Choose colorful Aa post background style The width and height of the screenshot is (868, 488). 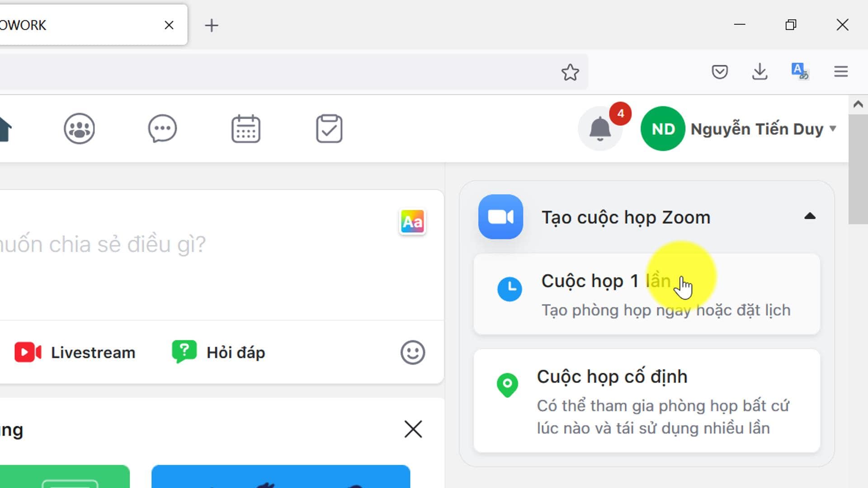[x=412, y=222]
